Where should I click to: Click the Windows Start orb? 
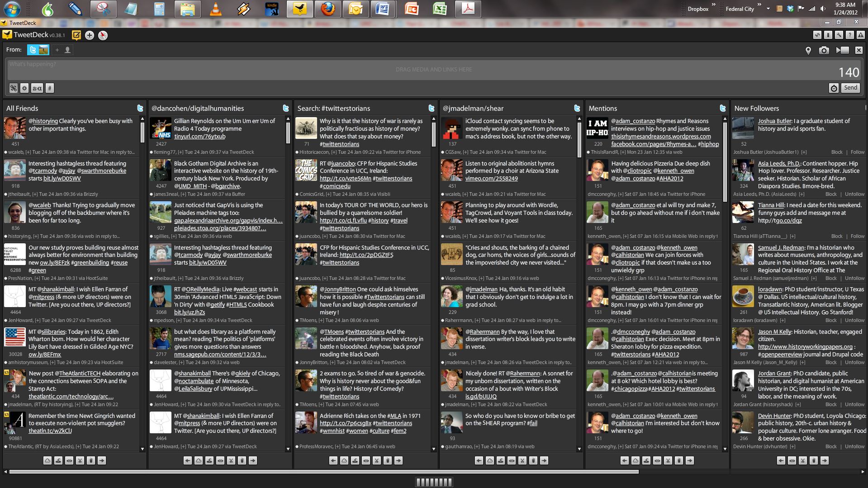(11, 9)
